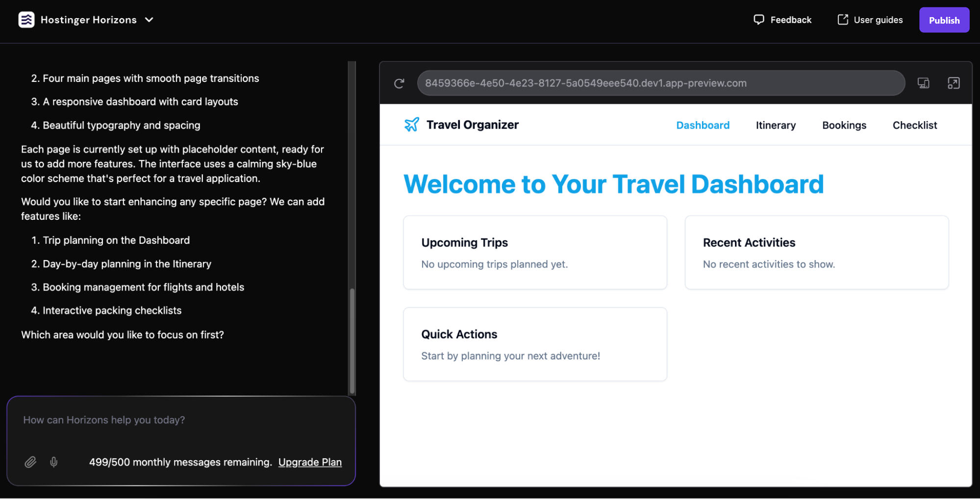Expand the Hostinger Horizons project dropdown

150,20
